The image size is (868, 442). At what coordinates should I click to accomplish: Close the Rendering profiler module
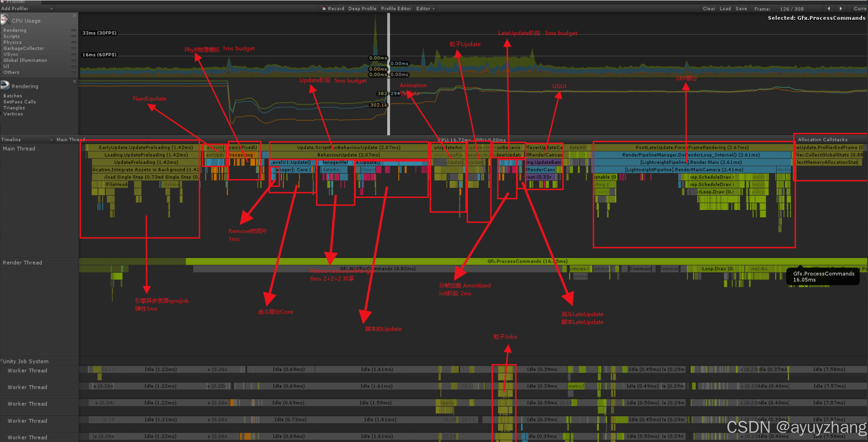point(74,81)
